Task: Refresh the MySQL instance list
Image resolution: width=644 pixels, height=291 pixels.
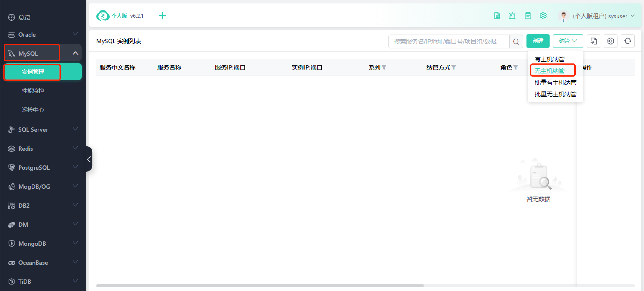Action: (628, 41)
